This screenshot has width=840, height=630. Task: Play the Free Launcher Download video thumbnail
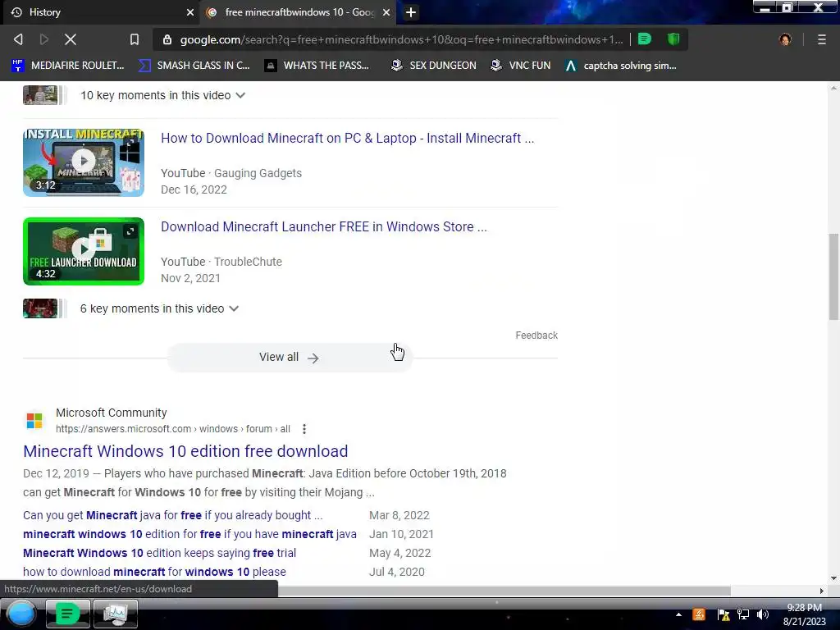click(84, 251)
